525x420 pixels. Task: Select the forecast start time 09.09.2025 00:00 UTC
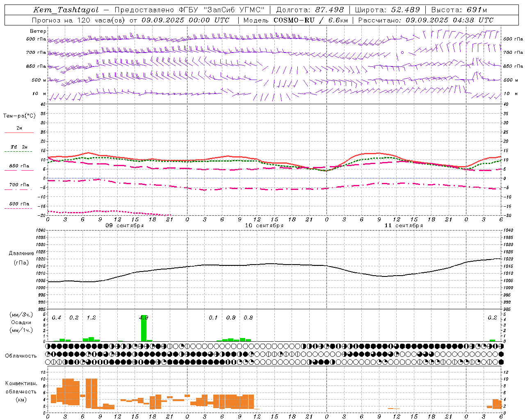pos(185,20)
